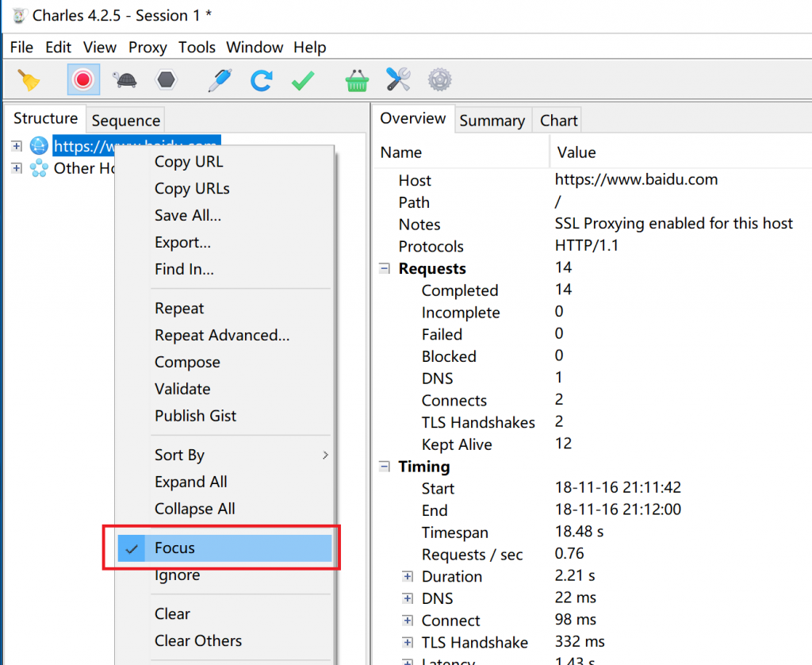Image resolution: width=812 pixels, height=665 pixels.
Task: Toggle the red Record button
Action: (x=83, y=80)
